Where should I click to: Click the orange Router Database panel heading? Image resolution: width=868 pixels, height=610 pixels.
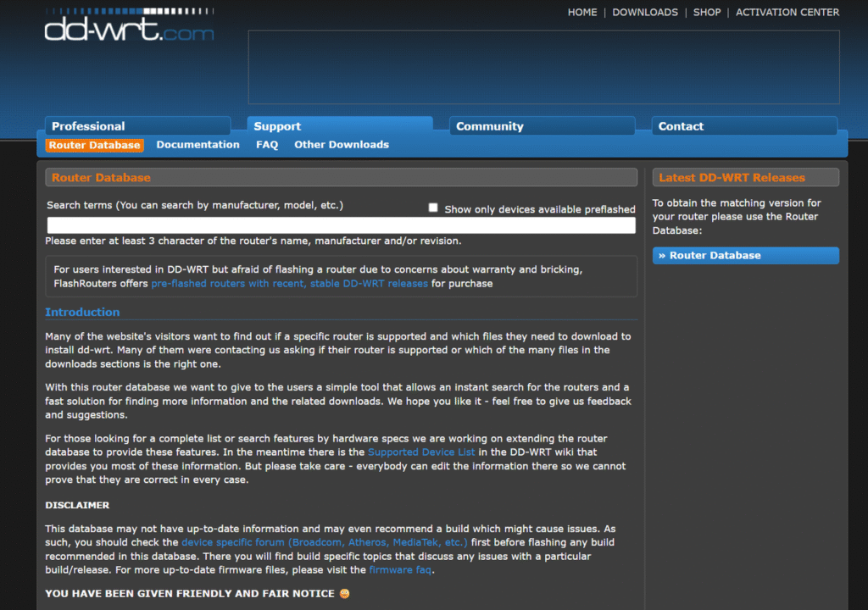[x=101, y=178]
